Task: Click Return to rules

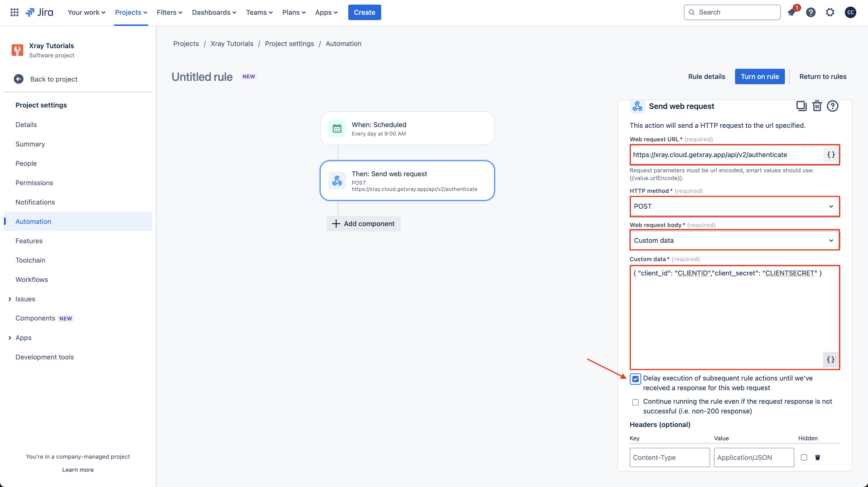Action: (x=823, y=76)
